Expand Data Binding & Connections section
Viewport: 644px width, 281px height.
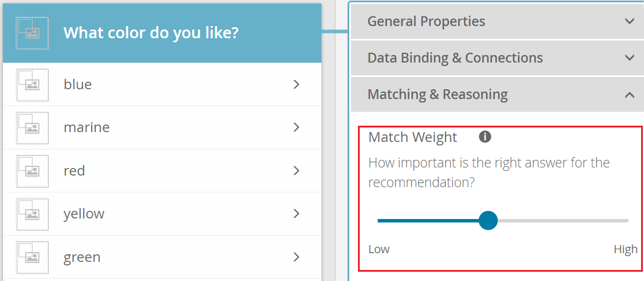(629, 58)
